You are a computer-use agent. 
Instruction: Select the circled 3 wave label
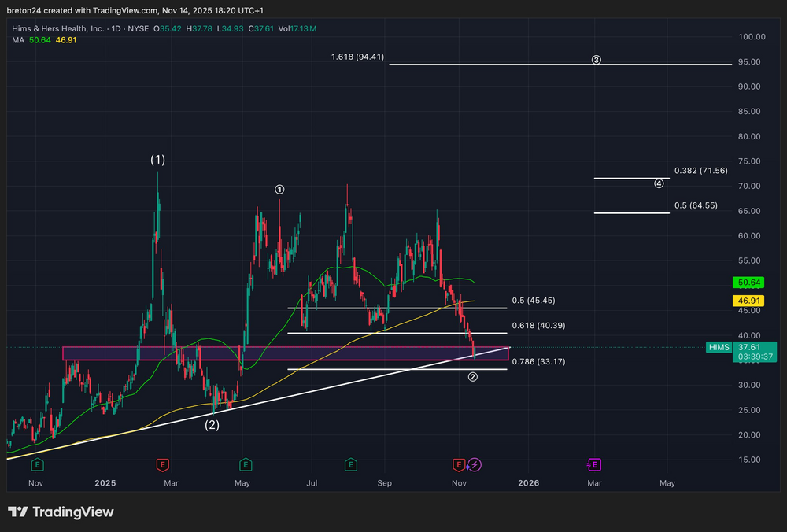(x=597, y=60)
